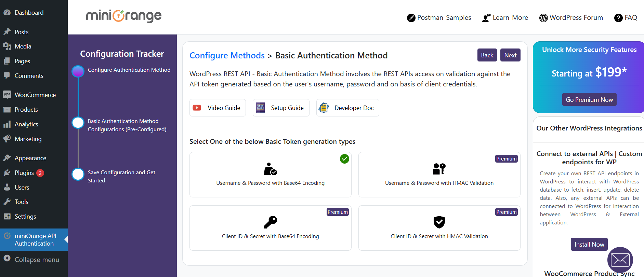Click the Basic Authentication Method Configurations tracker step
The width and height of the screenshot is (644, 277).
click(127, 125)
